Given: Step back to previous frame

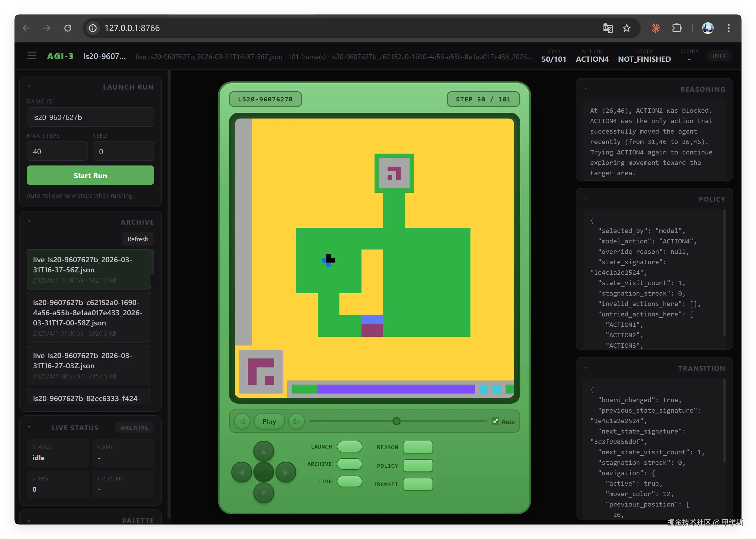Looking at the screenshot, I should tap(242, 421).
